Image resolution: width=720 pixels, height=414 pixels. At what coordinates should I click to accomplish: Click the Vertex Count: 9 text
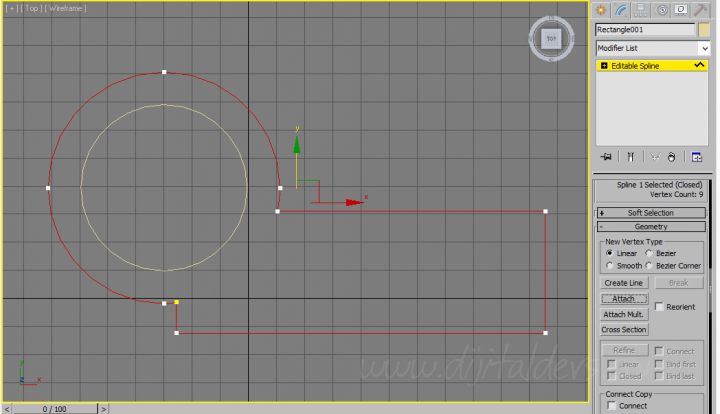[x=676, y=195]
